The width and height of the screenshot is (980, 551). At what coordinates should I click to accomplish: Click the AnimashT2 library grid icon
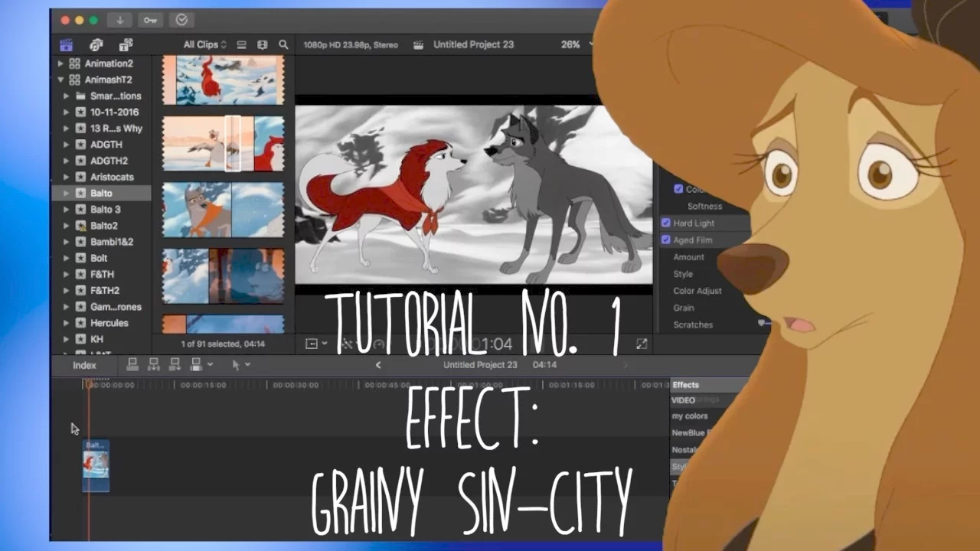pos(74,80)
